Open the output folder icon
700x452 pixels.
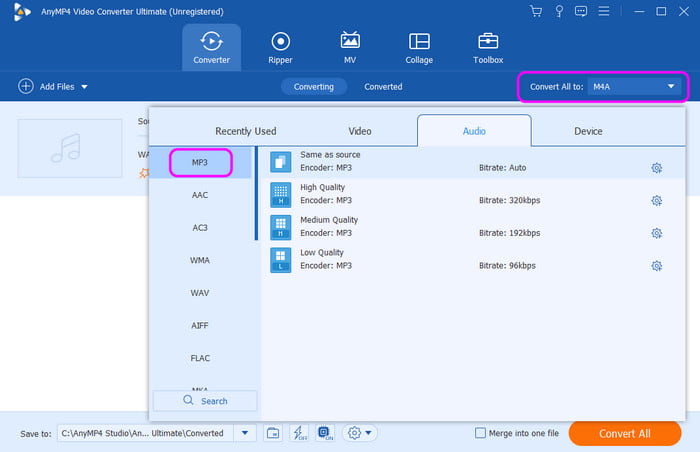273,433
